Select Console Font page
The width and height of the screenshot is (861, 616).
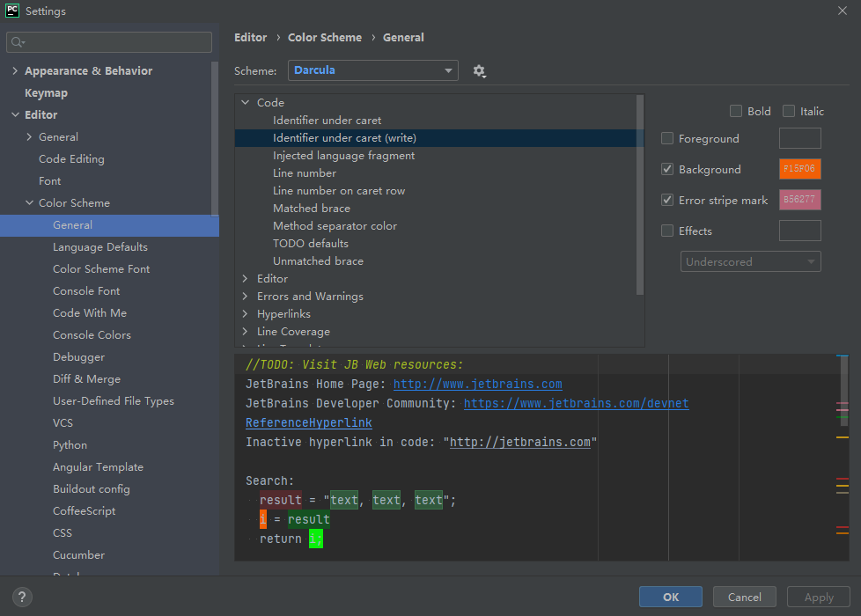[x=86, y=291]
